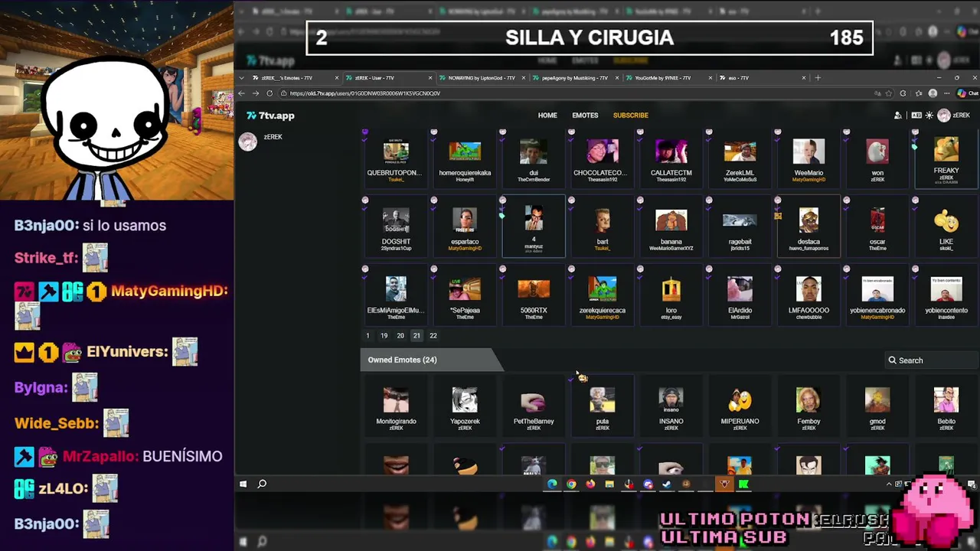Open the Femboy owned emote
The image size is (980, 551).
point(808,406)
